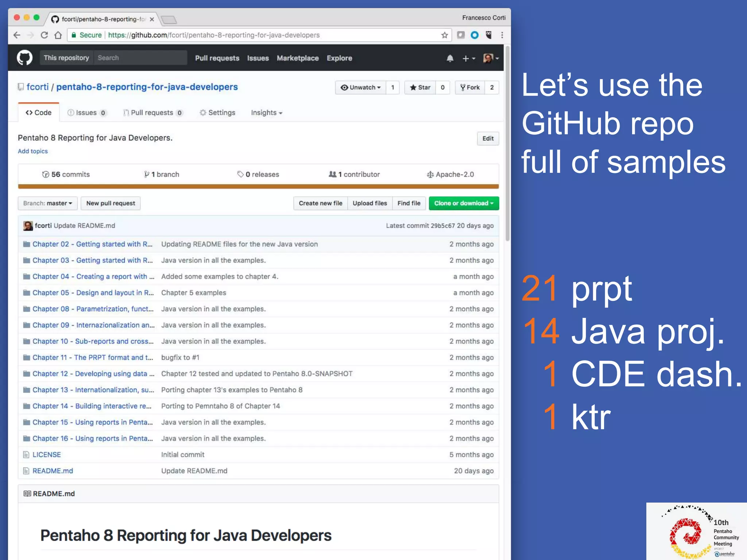Open the Chapter 16 folder
This screenshot has height=560, width=747.
pyautogui.click(x=93, y=439)
